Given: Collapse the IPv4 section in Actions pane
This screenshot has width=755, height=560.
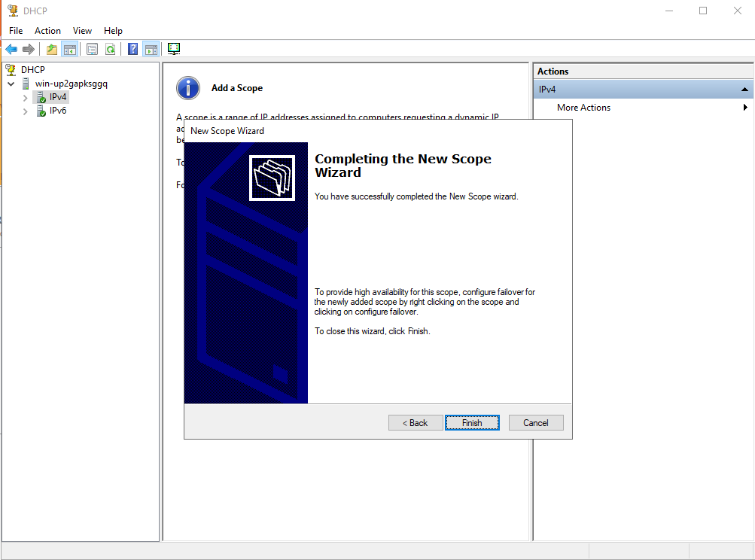Looking at the screenshot, I should tap(744, 90).
